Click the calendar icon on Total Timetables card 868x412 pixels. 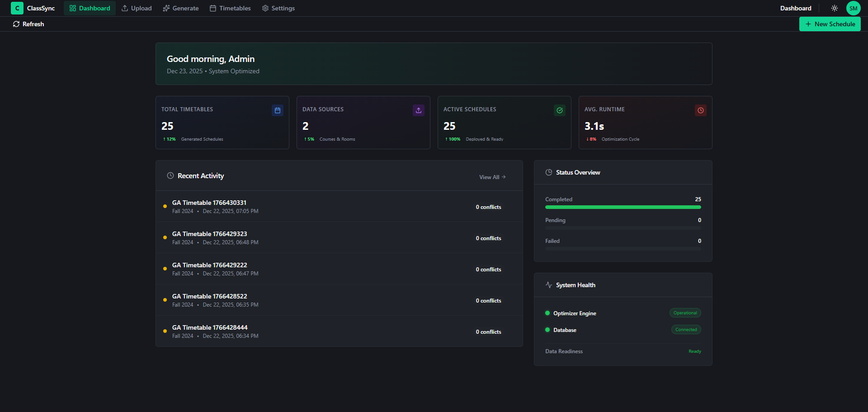[278, 110]
